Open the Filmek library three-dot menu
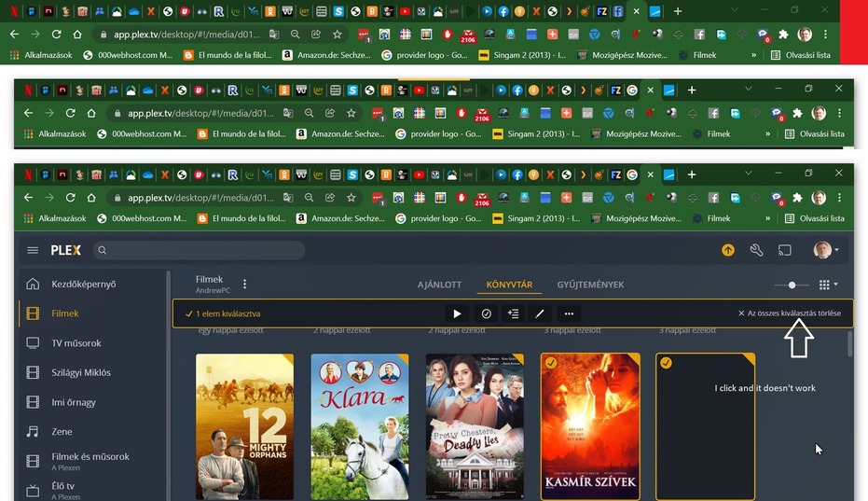868x501 pixels. point(244,285)
